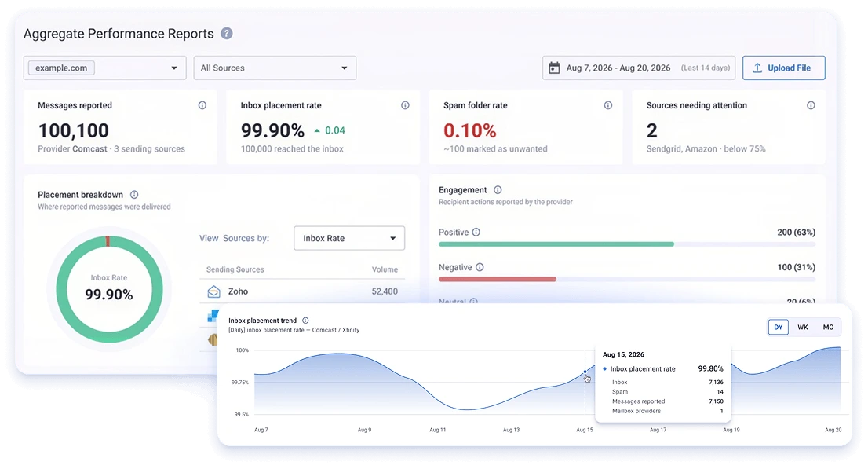
Task: Click the 0.10% spam folder rate value
Action: click(469, 130)
